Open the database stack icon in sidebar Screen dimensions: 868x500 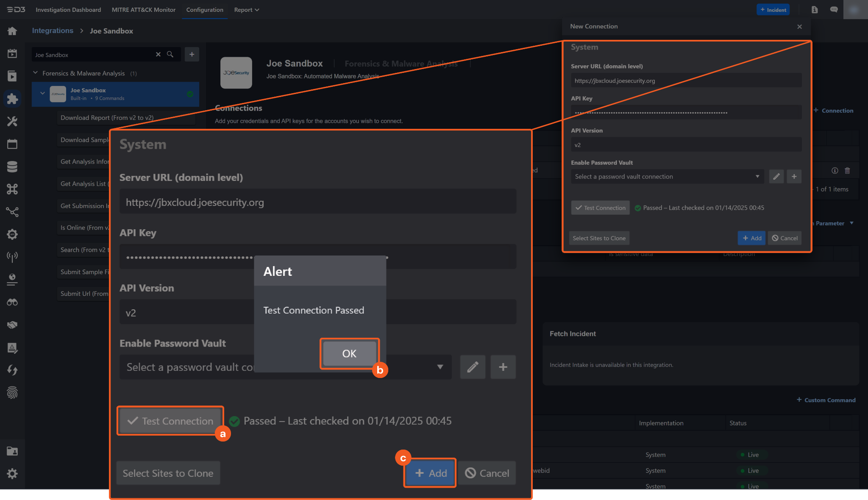coord(12,167)
